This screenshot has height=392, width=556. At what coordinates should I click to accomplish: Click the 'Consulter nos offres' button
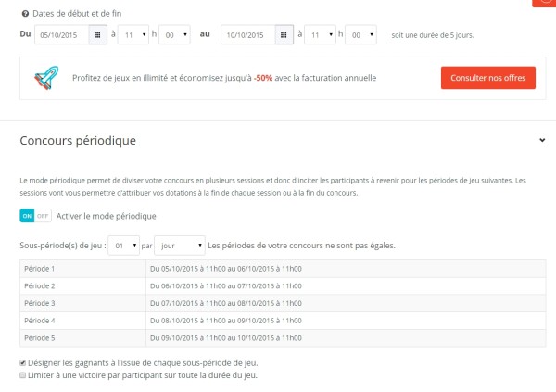point(487,79)
